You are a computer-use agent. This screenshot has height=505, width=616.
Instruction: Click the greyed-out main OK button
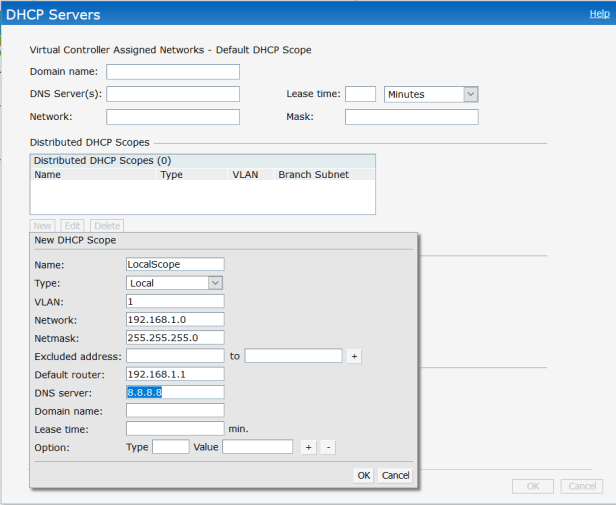533,487
